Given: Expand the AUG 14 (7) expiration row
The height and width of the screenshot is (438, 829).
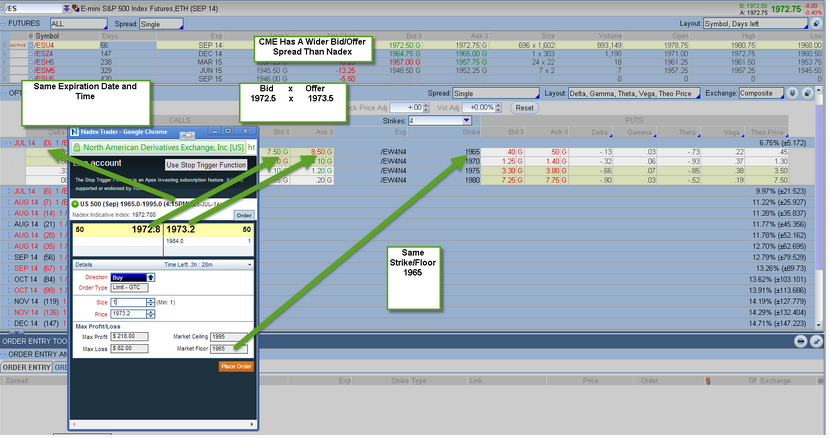Looking at the screenshot, I should click(x=9, y=203).
